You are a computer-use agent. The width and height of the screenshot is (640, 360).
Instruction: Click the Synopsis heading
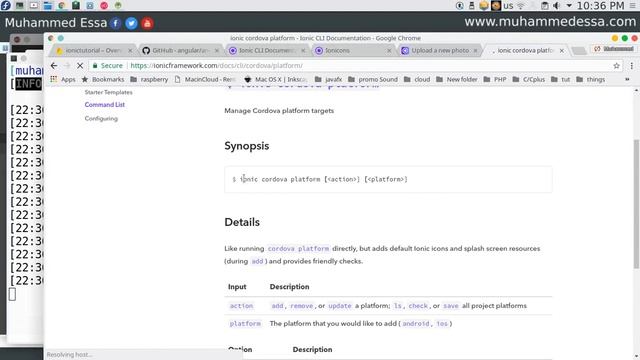point(247,146)
